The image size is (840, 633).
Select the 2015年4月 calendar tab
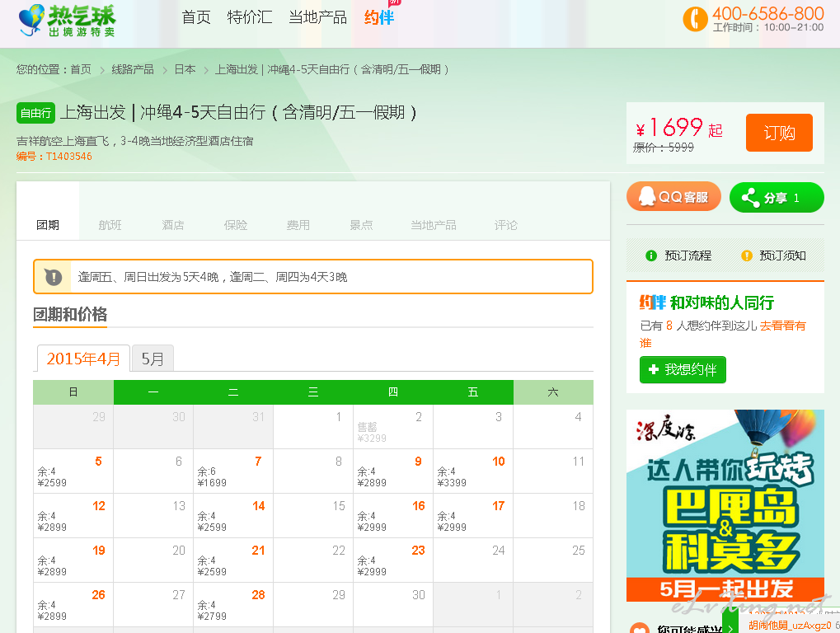pos(83,359)
